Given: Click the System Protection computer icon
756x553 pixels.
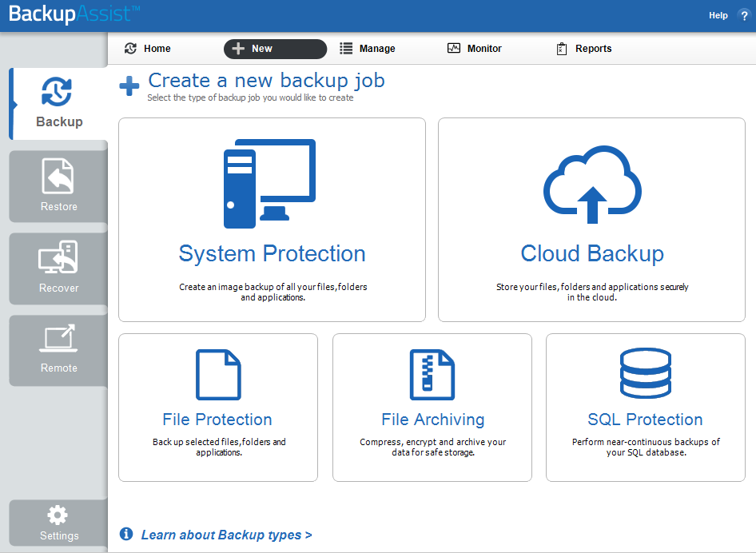Looking at the screenshot, I should [x=269, y=183].
